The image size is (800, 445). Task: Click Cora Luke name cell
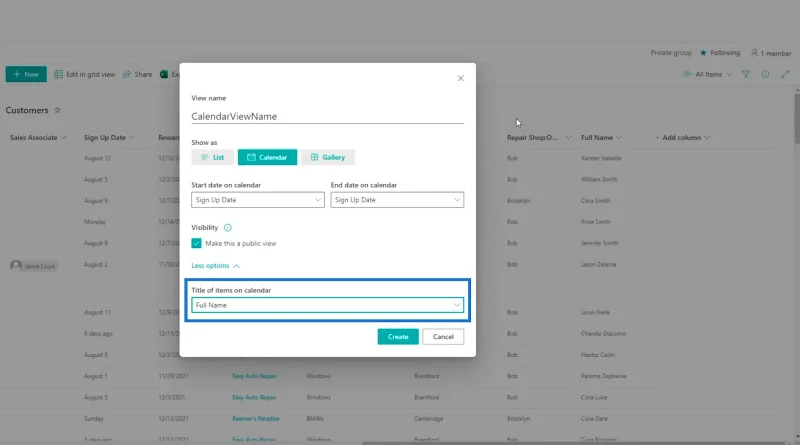pos(594,398)
